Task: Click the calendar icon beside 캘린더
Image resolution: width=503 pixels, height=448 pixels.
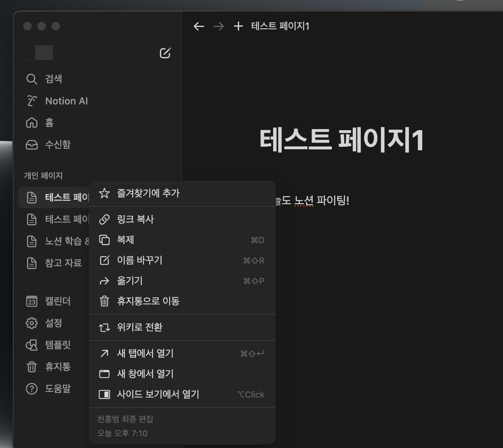Action: pyautogui.click(x=32, y=302)
